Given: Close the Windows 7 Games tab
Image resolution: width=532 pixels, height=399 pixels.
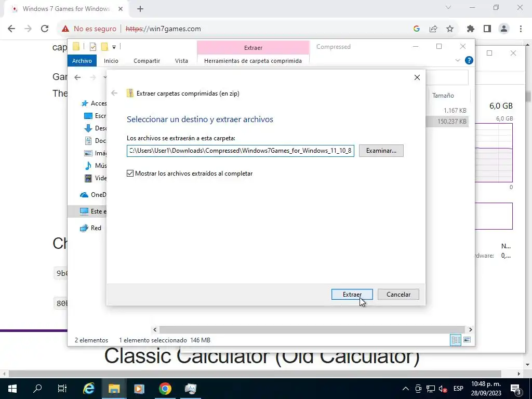Looking at the screenshot, I should [121, 9].
